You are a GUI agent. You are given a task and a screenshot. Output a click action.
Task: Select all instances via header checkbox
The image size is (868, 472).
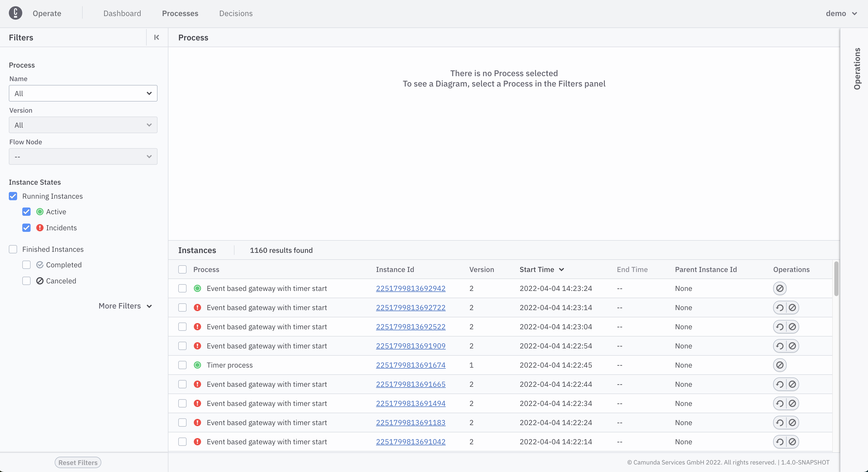coord(182,269)
